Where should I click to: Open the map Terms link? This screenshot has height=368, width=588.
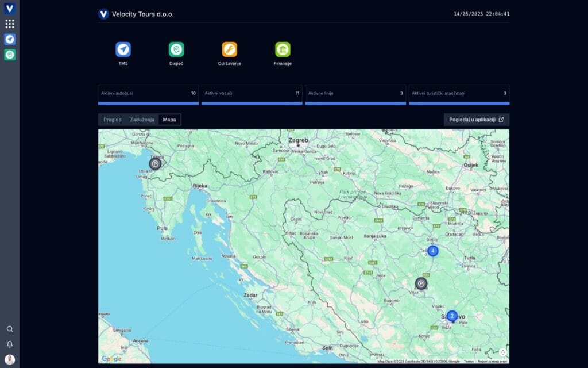coord(469,361)
